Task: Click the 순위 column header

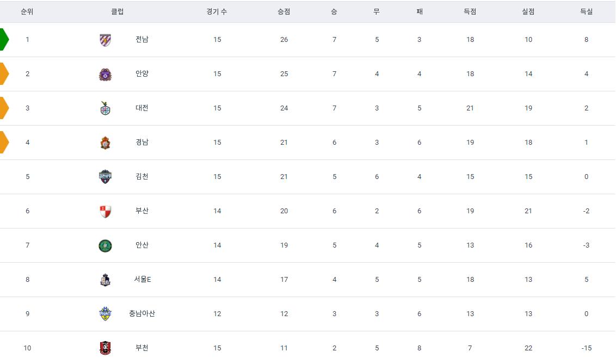Action: (x=27, y=12)
